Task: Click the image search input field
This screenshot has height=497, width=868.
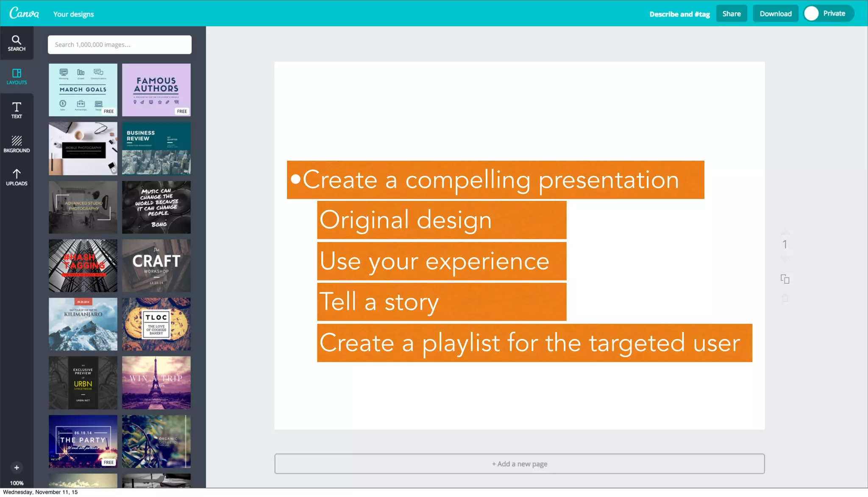Action: 120,44
